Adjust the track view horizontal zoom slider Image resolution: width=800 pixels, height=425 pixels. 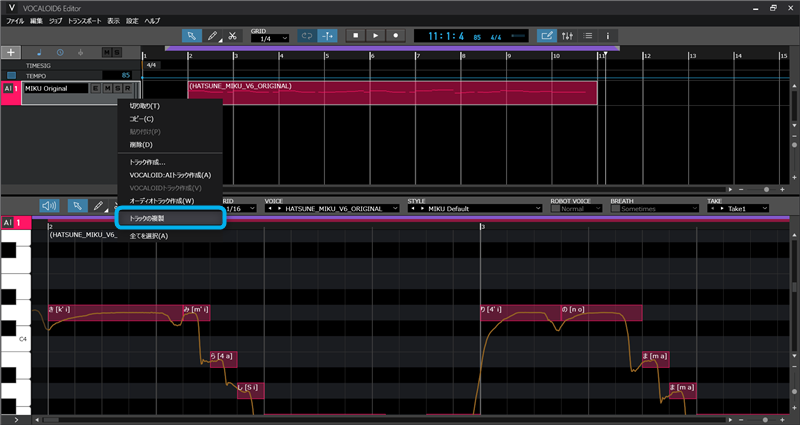[766, 189]
